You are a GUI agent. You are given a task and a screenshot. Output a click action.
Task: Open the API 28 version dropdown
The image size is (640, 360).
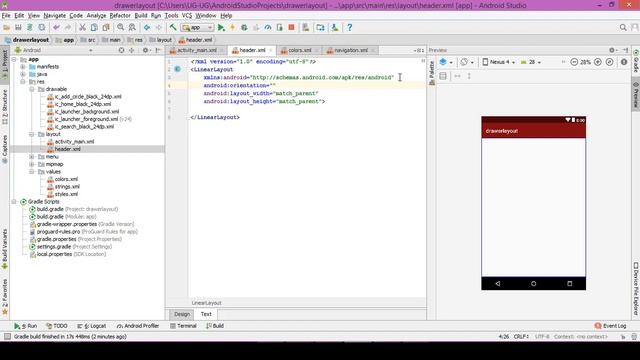point(531,62)
